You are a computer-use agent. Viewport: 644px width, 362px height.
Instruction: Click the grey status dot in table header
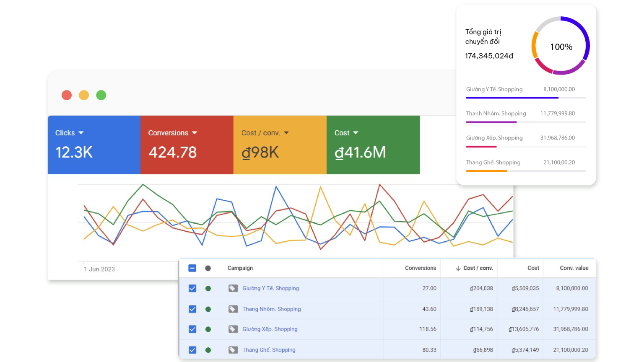pyautogui.click(x=208, y=268)
